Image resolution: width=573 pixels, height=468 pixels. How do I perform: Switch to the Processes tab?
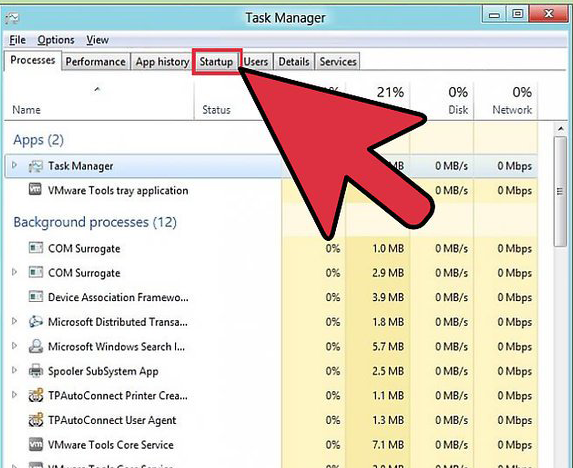[33, 60]
